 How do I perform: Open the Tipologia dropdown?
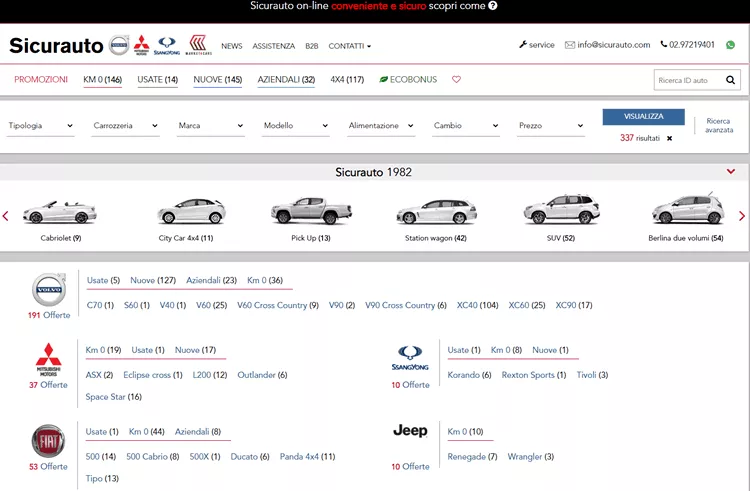tap(41, 126)
